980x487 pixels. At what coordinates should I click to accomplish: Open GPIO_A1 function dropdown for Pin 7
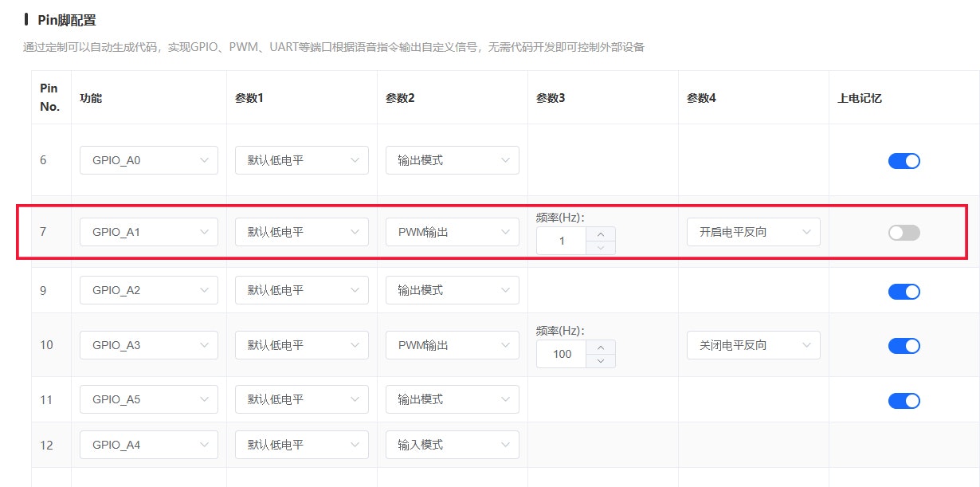[149, 232]
